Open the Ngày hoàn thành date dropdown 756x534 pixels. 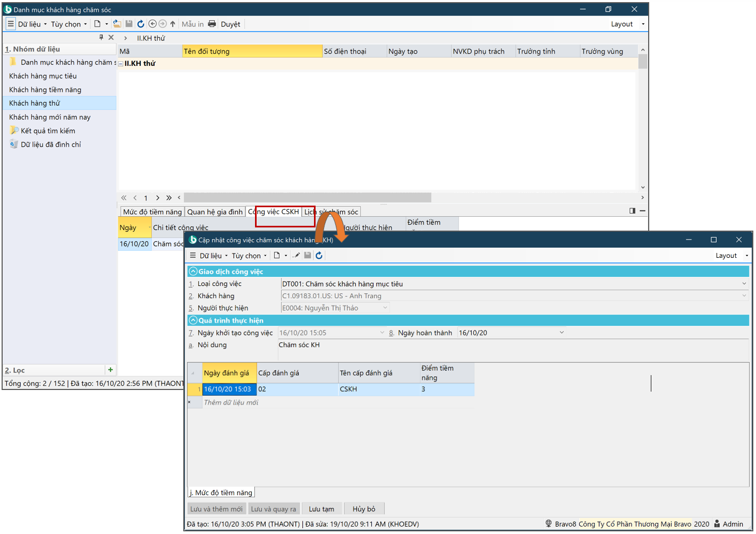pyautogui.click(x=562, y=333)
